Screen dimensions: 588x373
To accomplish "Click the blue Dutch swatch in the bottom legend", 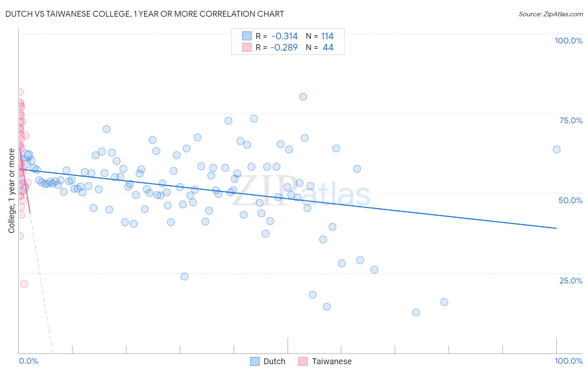I will [255, 361].
